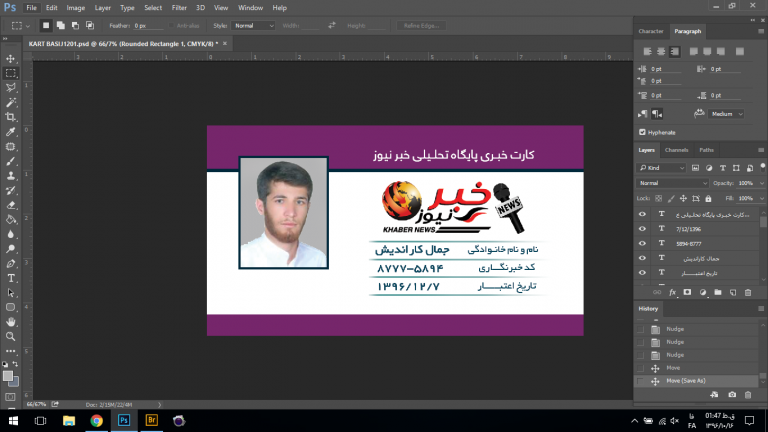Create new snapshot camera icon in History

click(732, 395)
